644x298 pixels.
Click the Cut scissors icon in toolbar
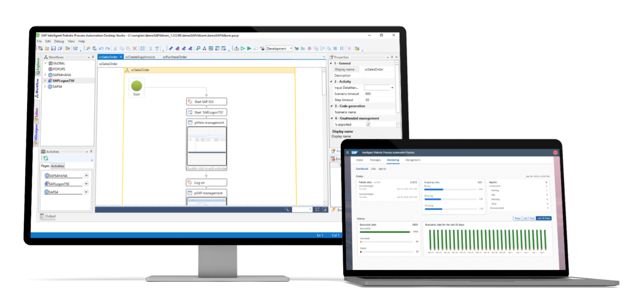coord(115,48)
